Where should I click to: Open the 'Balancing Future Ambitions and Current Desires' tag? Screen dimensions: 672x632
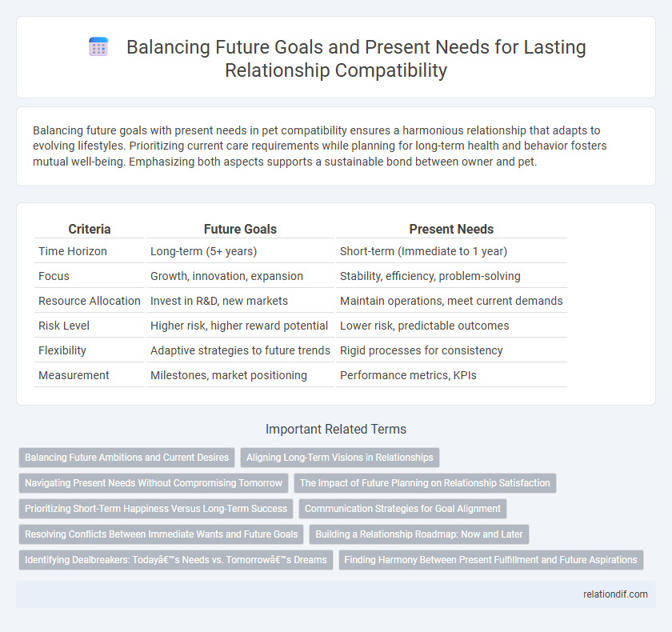(x=126, y=458)
